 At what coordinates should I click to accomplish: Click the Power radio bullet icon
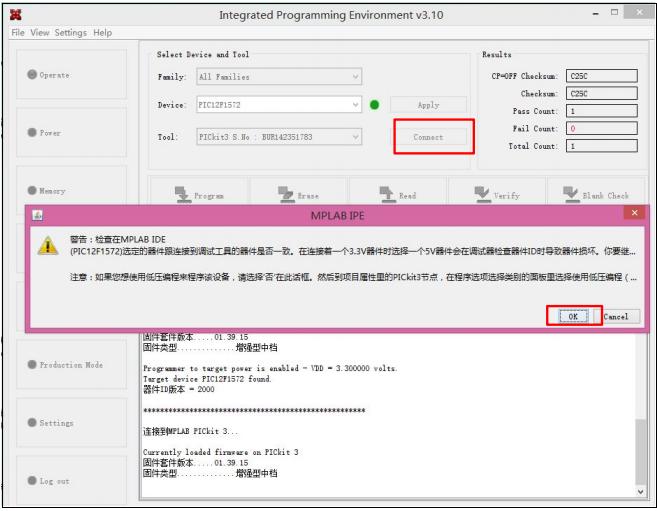32,132
